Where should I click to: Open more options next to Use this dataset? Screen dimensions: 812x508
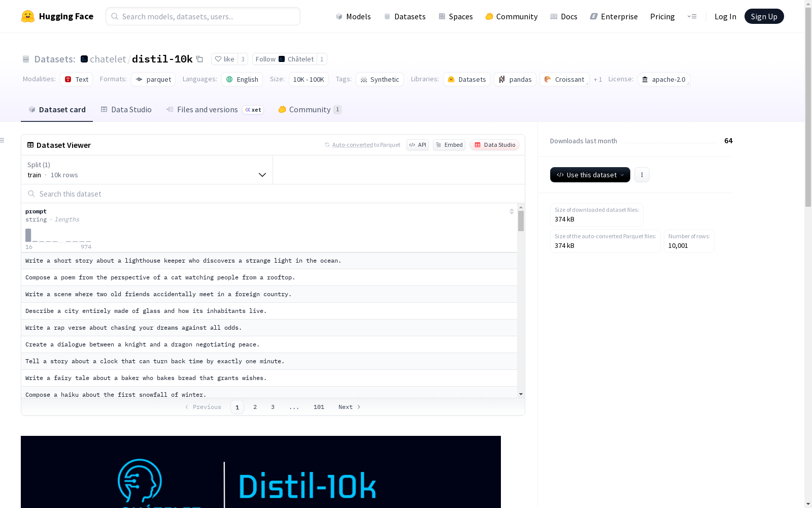coord(642,175)
